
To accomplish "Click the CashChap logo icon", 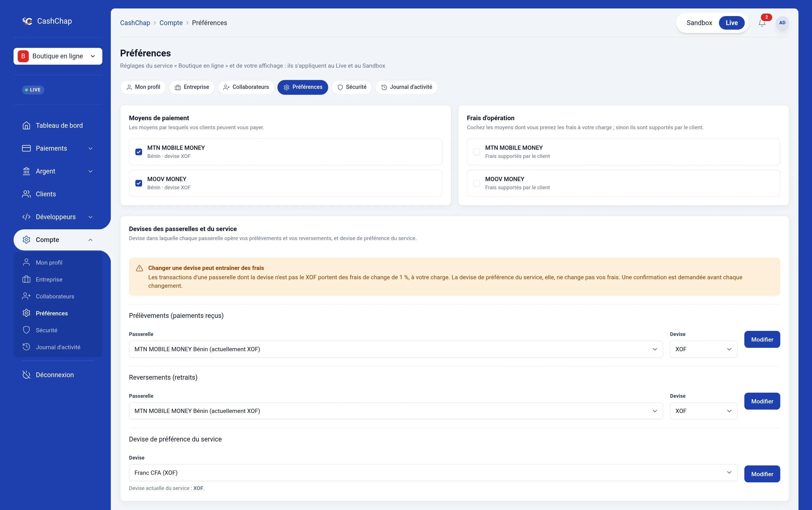I will click(27, 21).
